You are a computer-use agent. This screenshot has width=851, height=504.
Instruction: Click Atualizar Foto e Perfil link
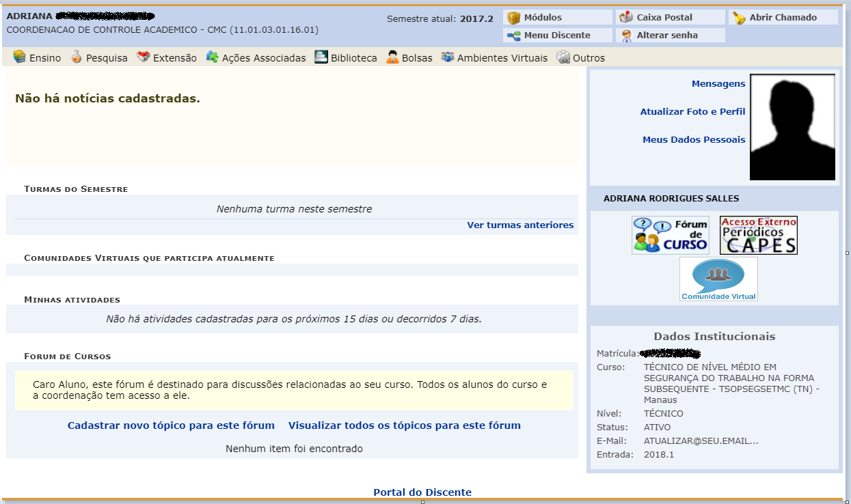(692, 112)
